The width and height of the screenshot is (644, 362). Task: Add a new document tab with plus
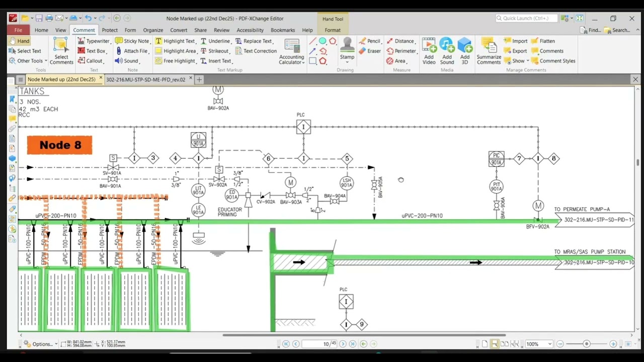[199, 79]
